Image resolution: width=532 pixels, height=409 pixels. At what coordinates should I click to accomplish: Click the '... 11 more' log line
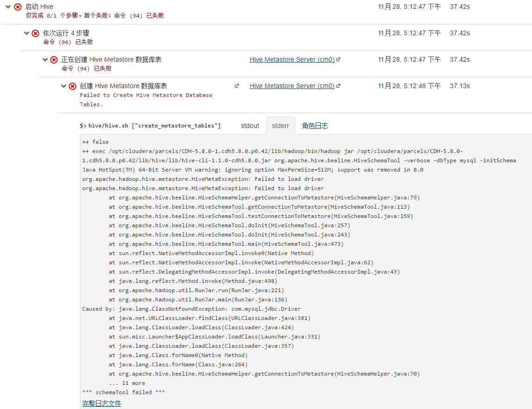[127, 383]
